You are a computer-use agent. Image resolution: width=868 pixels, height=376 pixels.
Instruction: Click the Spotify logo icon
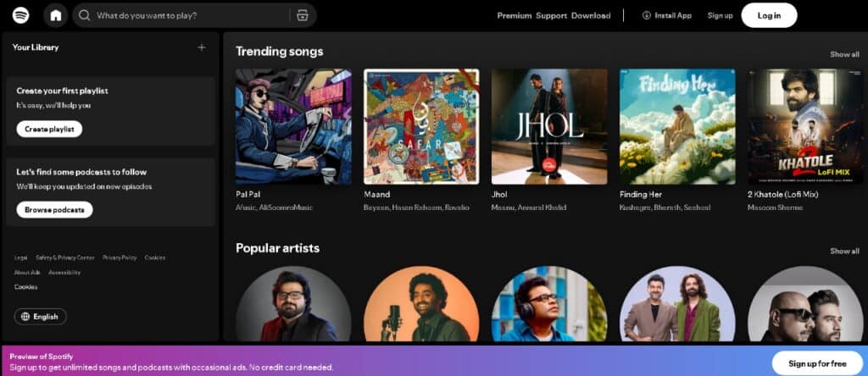20,15
